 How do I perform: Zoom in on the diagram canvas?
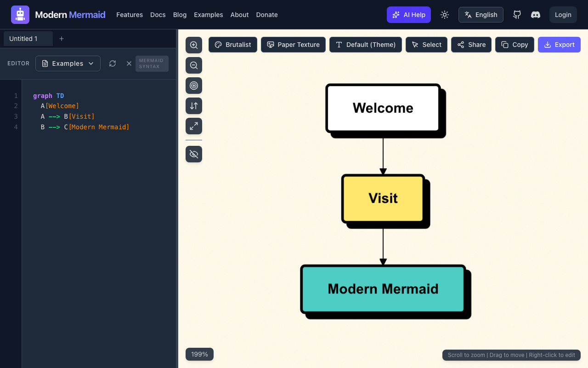pos(194,45)
